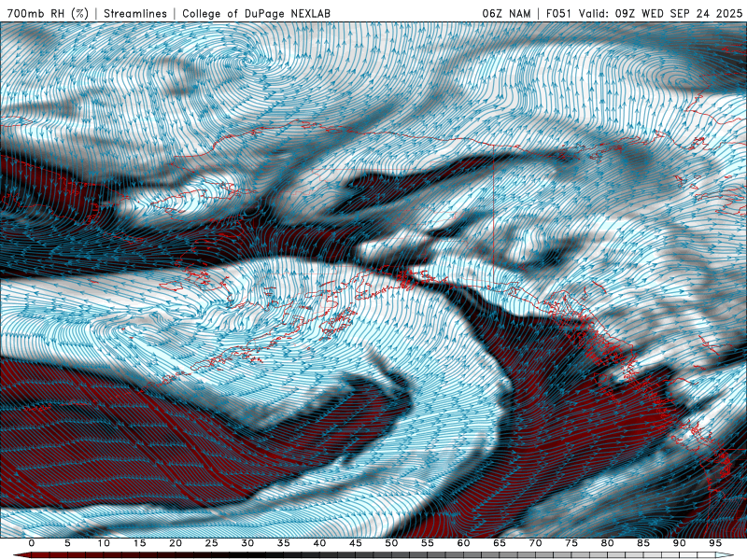Click the colorbar label "70"
This screenshot has width=747, height=560.
pos(535,543)
